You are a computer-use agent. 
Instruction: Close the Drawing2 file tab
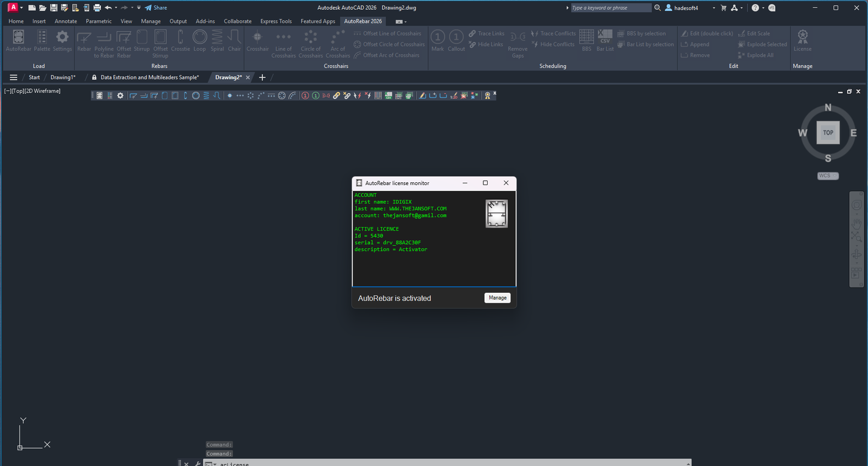pos(248,78)
